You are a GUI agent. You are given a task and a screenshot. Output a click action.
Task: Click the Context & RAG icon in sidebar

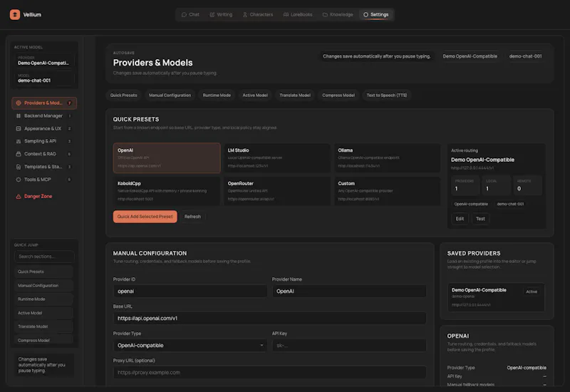pos(19,154)
